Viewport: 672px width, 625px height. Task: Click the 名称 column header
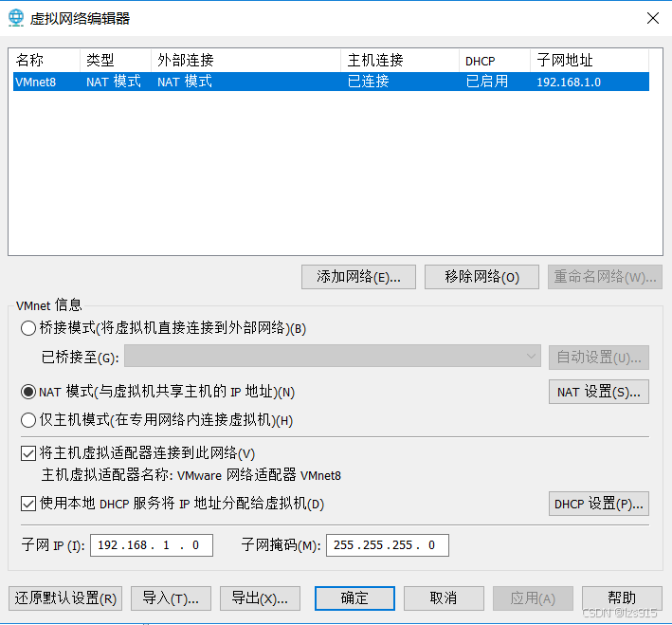46,60
